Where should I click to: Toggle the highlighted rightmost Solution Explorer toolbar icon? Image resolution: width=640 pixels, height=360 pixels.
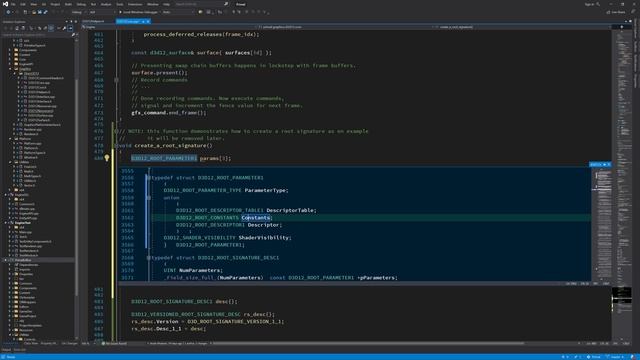point(70,28)
